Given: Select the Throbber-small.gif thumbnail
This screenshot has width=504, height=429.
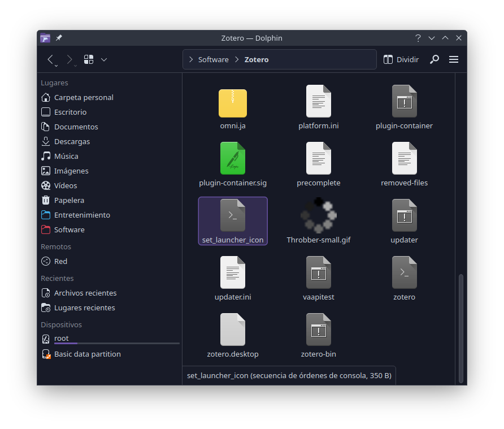Looking at the screenshot, I should coord(319,215).
